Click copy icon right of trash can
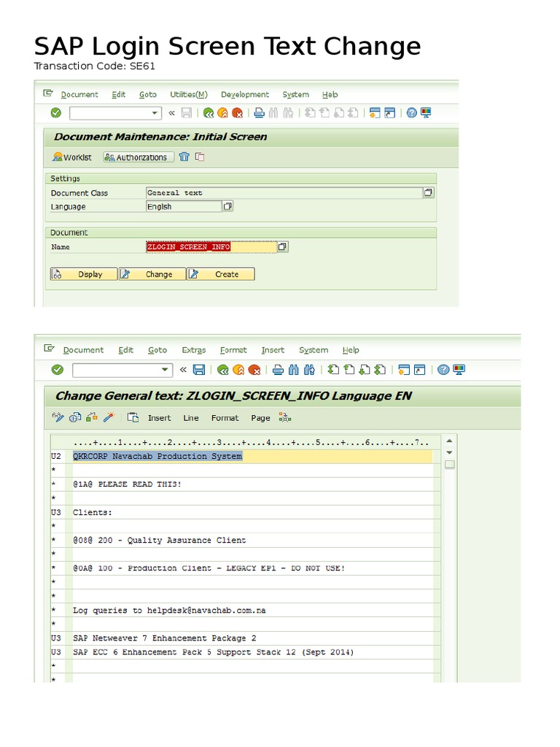This screenshot has height=747, width=560. point(200,157)
